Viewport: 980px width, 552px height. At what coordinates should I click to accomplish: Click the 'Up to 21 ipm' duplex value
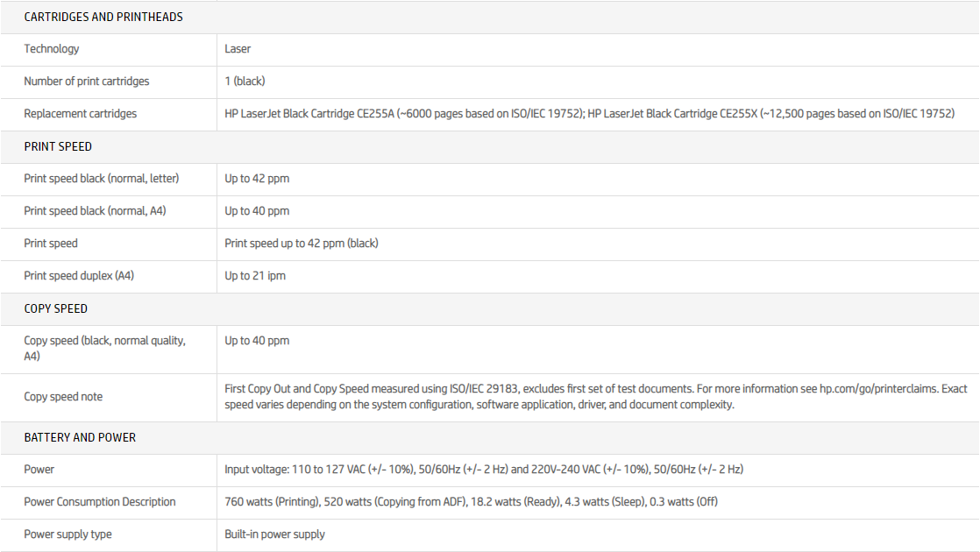coord(255,276)
